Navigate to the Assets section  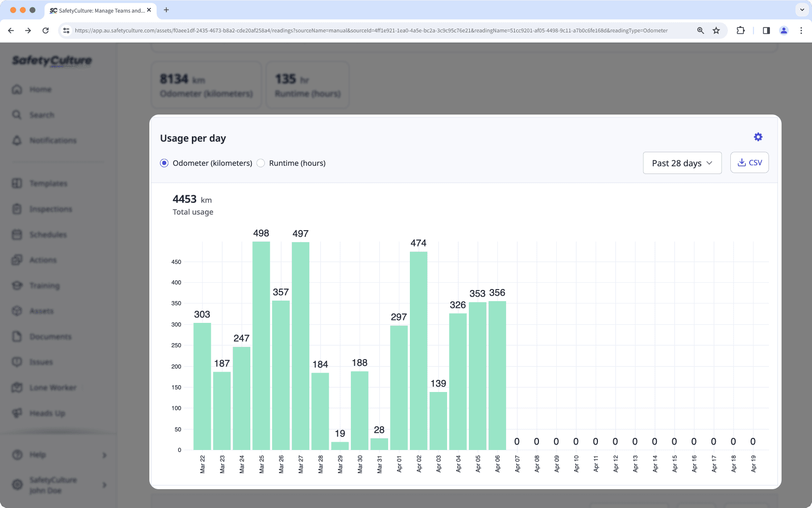pos(42,311)
